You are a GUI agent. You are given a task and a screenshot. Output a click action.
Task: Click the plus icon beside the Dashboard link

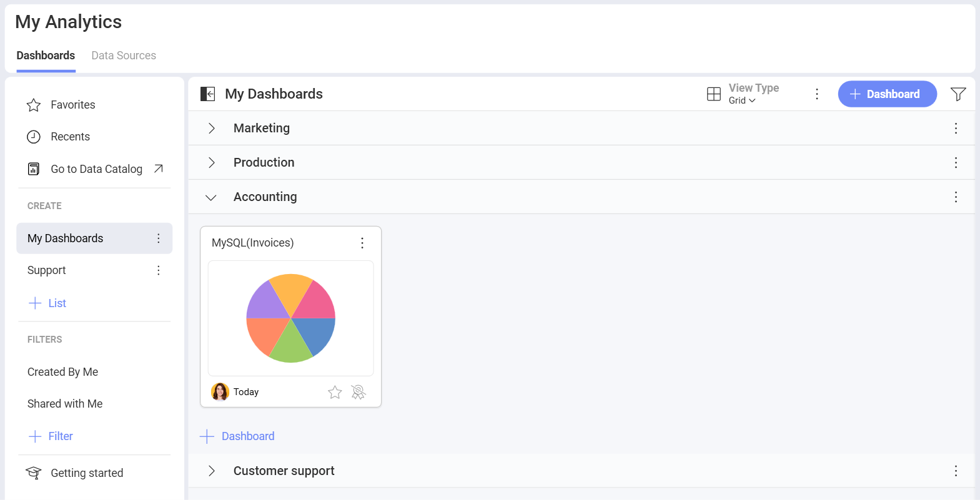(x=207, y=436)
